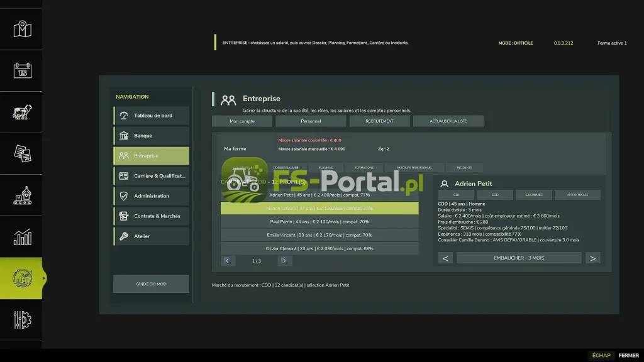The image size is (644, 362).
Task: Click Embaucher - 3 mois button
Action: (519, 258)
